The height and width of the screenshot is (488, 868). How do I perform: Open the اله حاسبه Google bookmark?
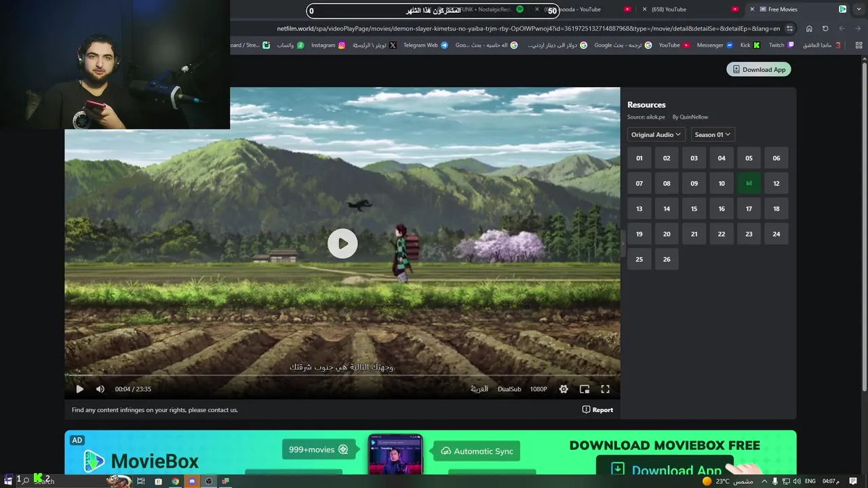pyautogui.click(x=486, y=45)
